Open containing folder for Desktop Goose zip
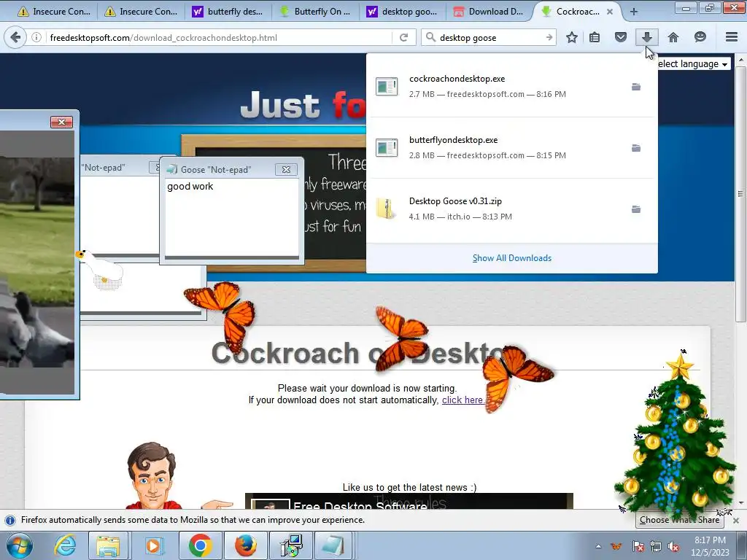The image size is (747, 560). (636, 209)
